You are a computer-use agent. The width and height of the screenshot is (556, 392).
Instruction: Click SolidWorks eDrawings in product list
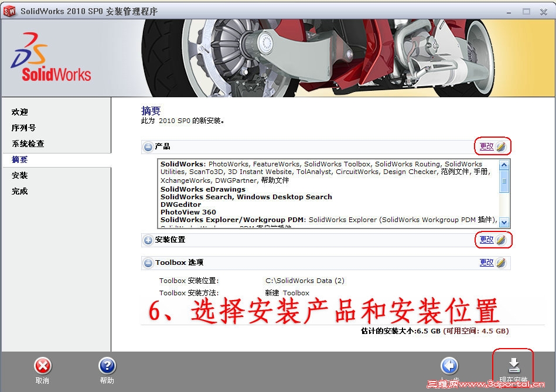[x=203, y=189]
